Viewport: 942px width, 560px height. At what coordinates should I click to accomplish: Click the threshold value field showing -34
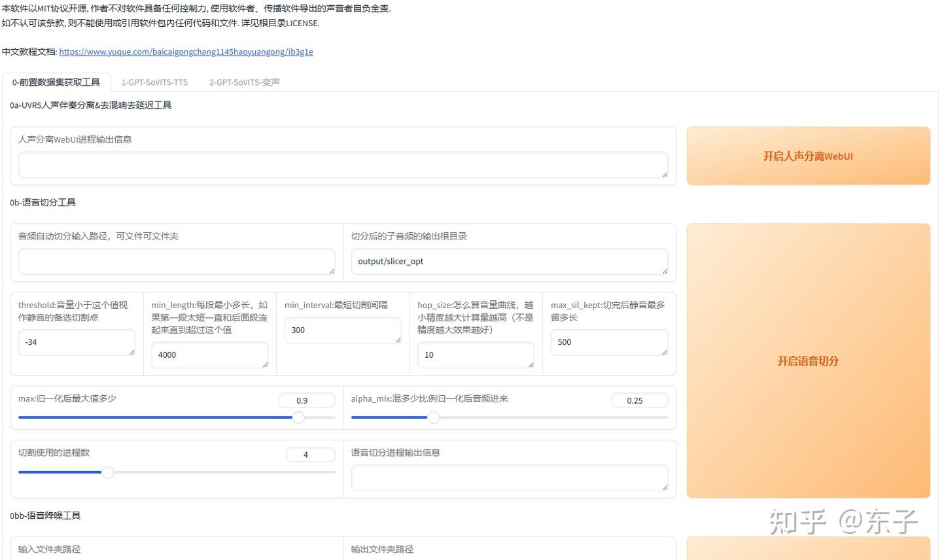77,341
